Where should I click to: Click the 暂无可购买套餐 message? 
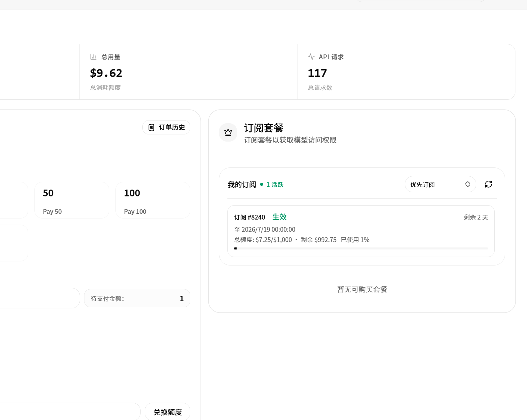click(362, 289)
